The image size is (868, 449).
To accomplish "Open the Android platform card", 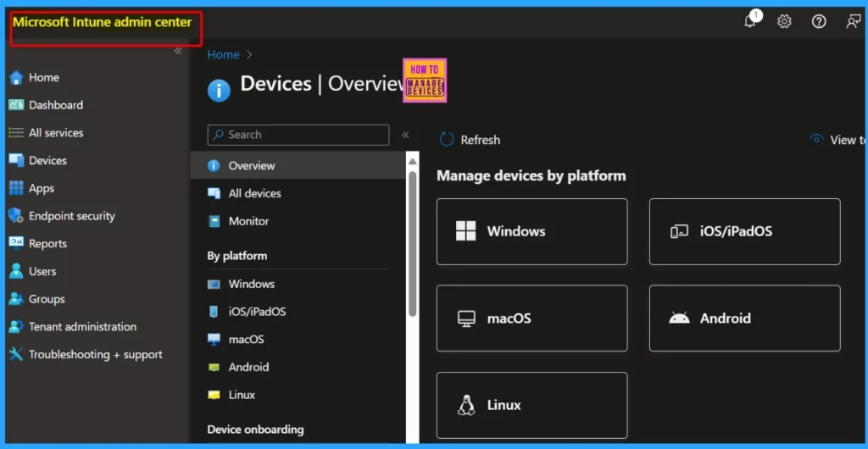I will tap(744, 319).
